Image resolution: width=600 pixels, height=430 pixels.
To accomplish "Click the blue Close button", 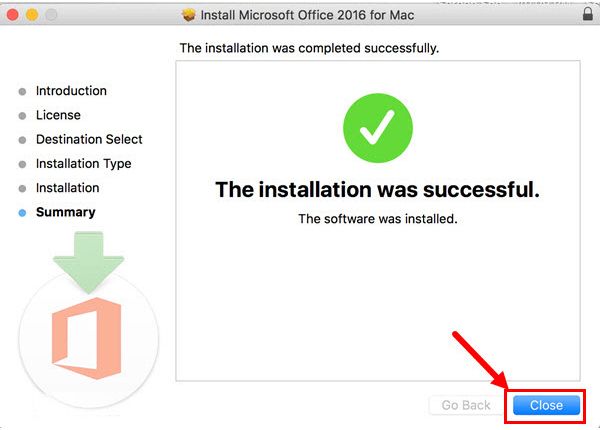I will 546,405.
